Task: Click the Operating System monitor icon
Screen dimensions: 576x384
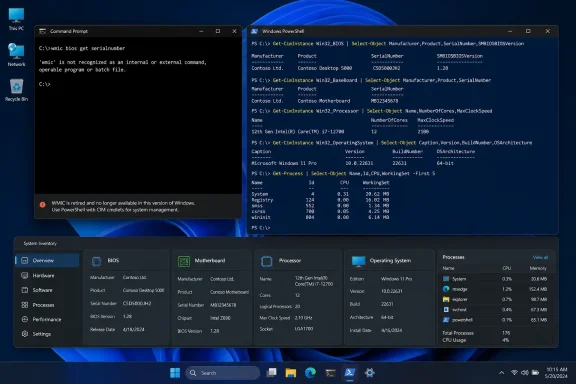Action: [358, 261]
